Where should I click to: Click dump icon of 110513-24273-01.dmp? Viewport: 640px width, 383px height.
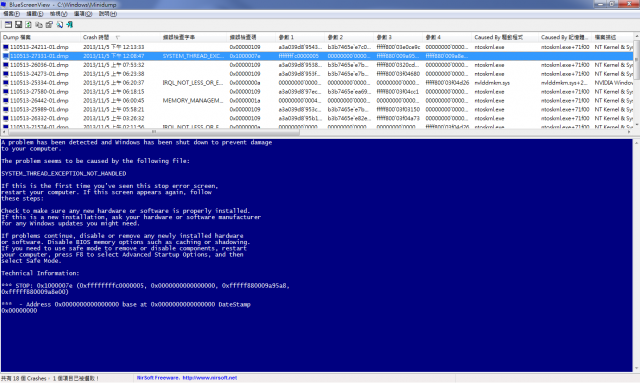click(x=6, y=74)
